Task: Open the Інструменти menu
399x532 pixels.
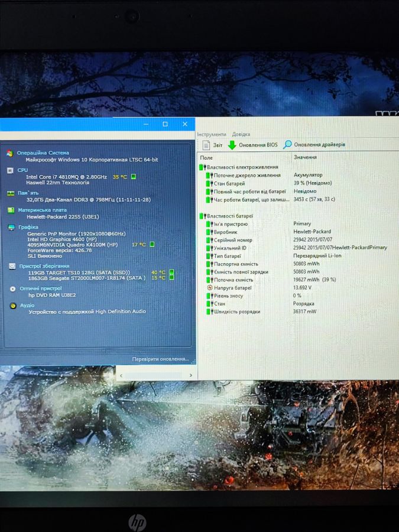Action: click(x=212, y=134)
